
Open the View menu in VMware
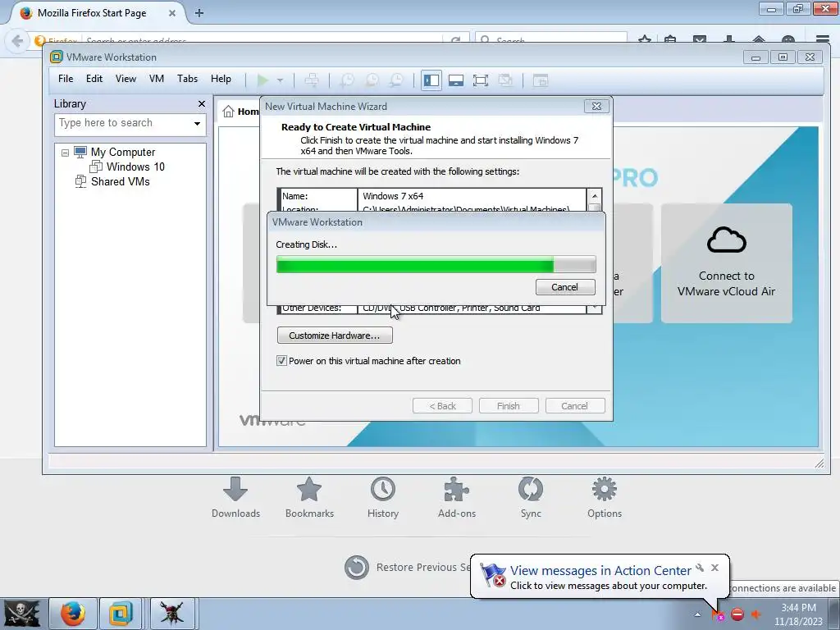point(126,79)
